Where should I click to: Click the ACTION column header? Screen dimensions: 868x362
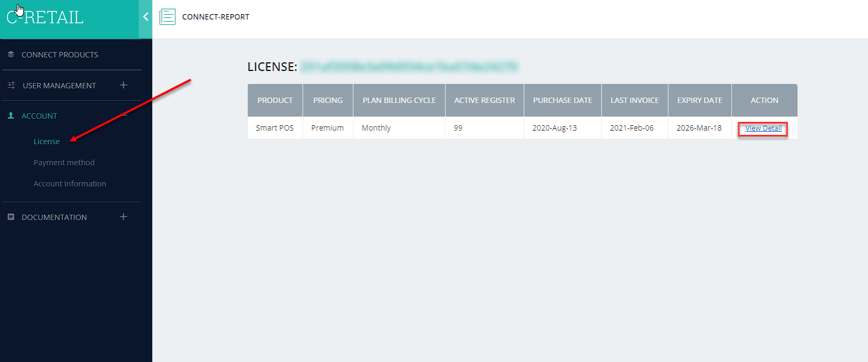[x=764, y=100]
